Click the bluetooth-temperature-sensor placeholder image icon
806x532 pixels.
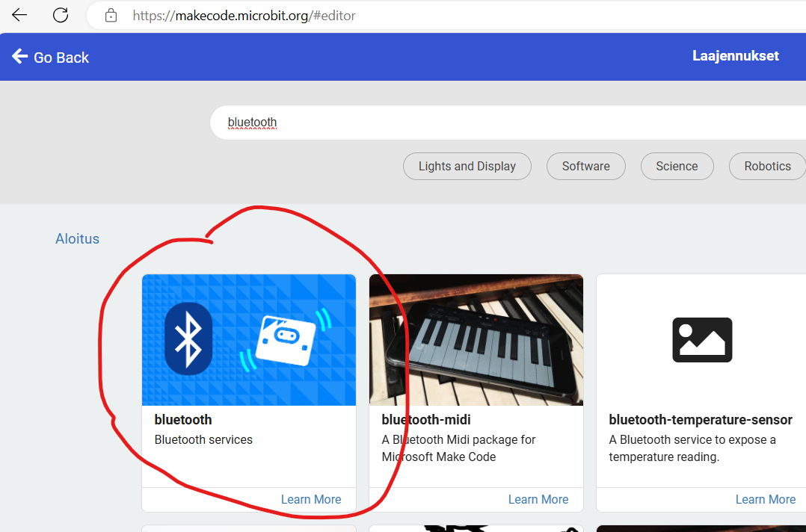pyautogui.click(x=702, y=340)
